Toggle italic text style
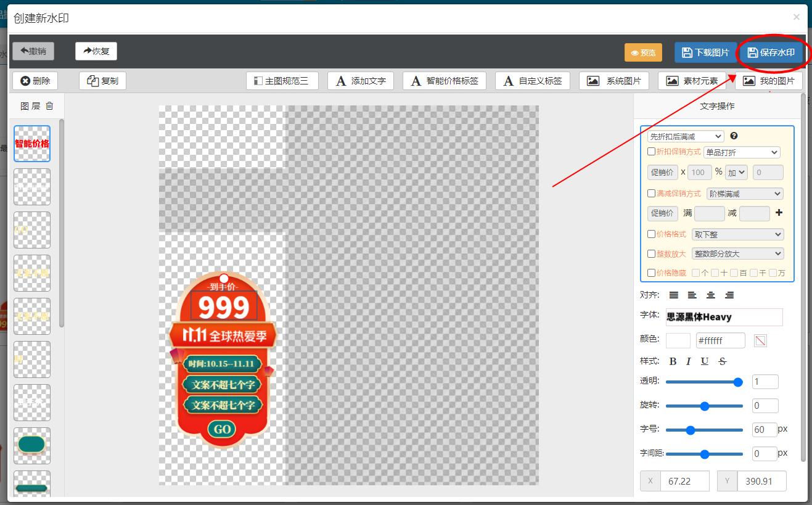The width and height of the screenshot is (812, 505). tap(689, 361)
